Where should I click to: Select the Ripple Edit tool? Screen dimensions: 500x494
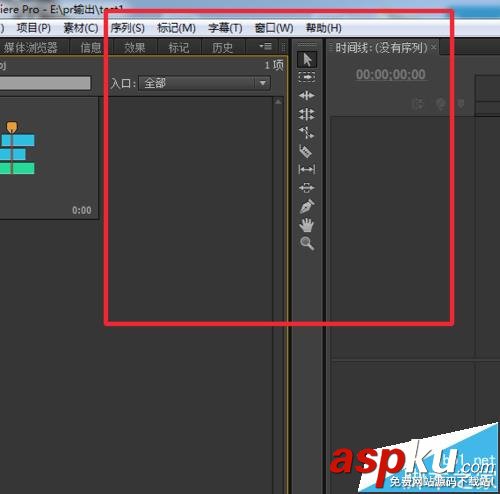click(307, 96)
